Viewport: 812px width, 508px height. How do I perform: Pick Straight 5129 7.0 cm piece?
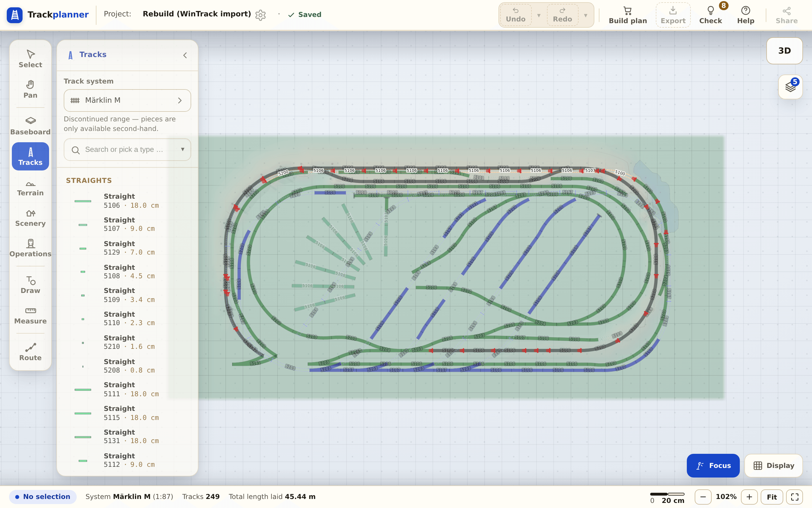(x=127, y=248)
